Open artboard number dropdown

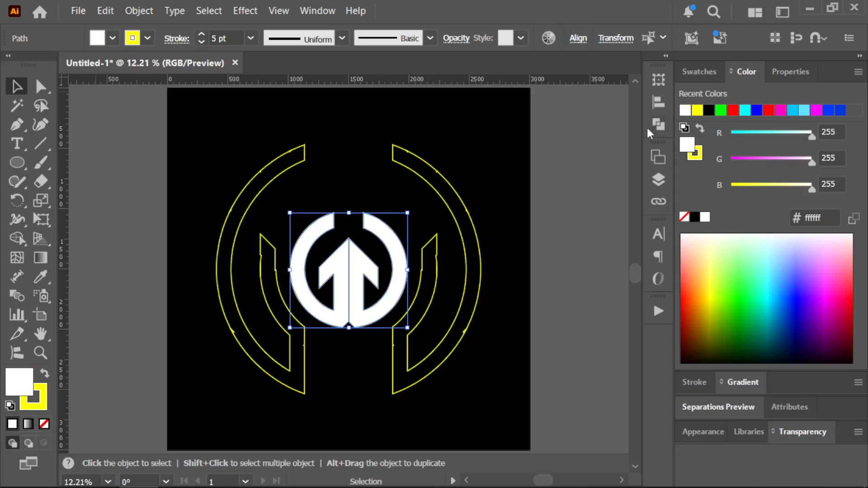click(x=245, y=481)
